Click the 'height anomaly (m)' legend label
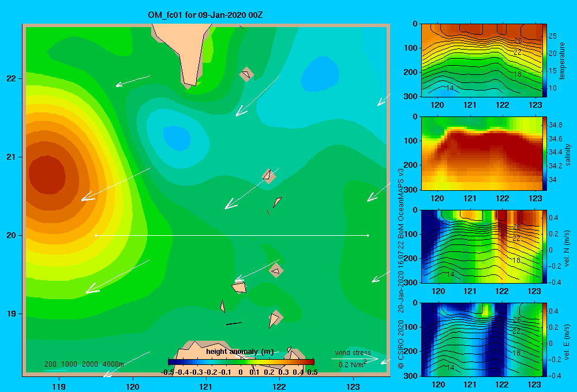577x392 pixels. click(x=240, y=352)
